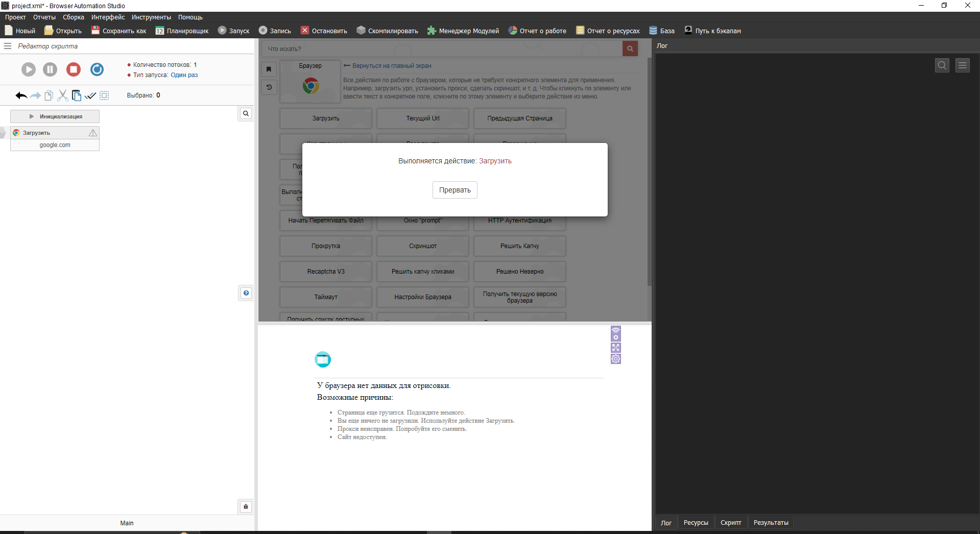Image resolution: width=980 pixels, height=534 pixels.
Task: Click the blue help question mark icon
Action: tap(246, 293)
